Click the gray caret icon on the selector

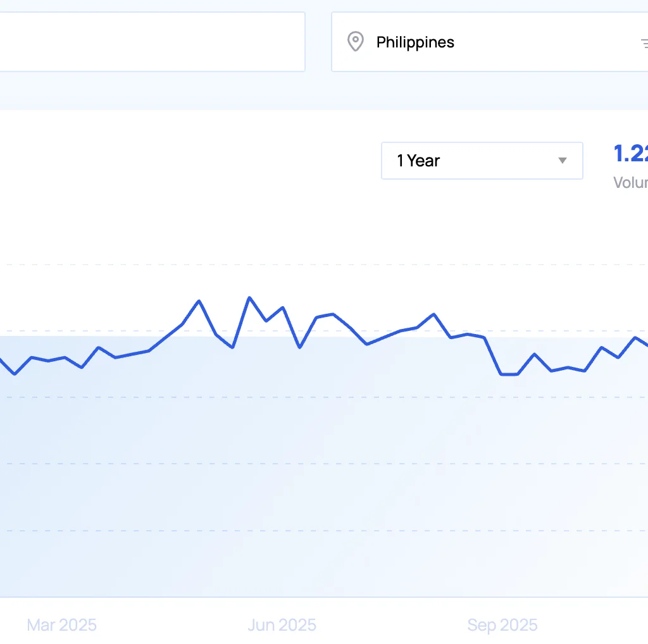click(x=562, y=161)
